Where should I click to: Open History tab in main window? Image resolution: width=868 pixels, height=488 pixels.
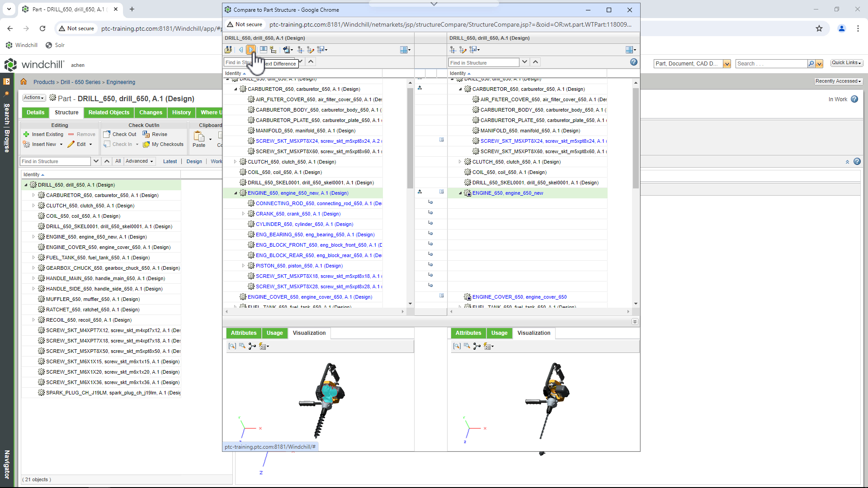(181, 113)
